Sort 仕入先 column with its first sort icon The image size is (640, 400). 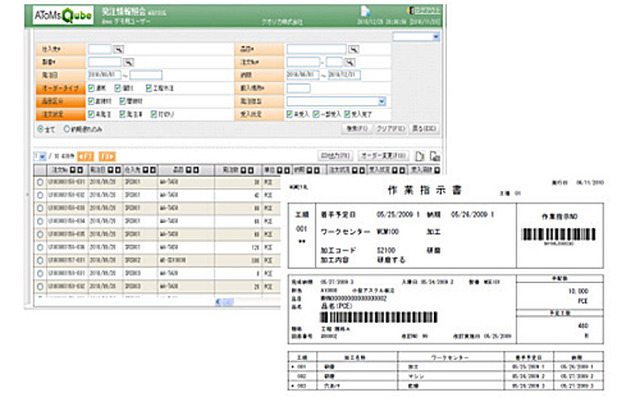145,170
